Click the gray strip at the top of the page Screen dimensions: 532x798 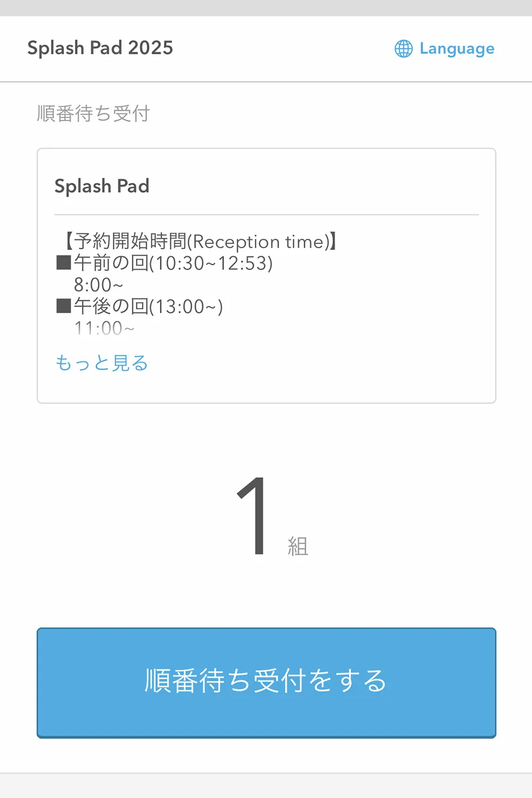click(x=266, y=8)
